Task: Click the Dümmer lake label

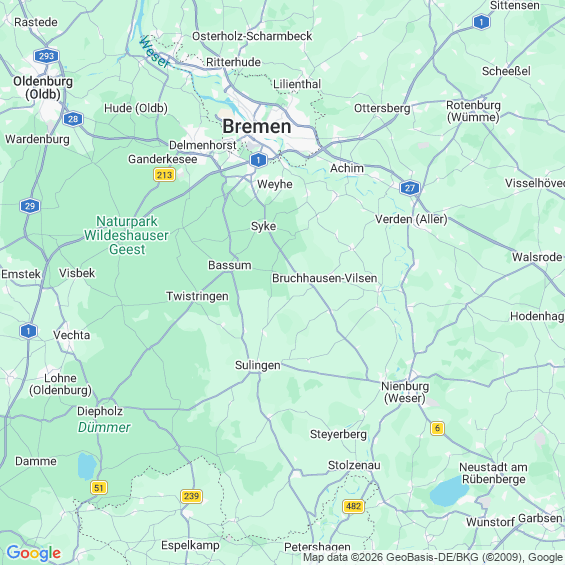Action: [x=104, y=427]
